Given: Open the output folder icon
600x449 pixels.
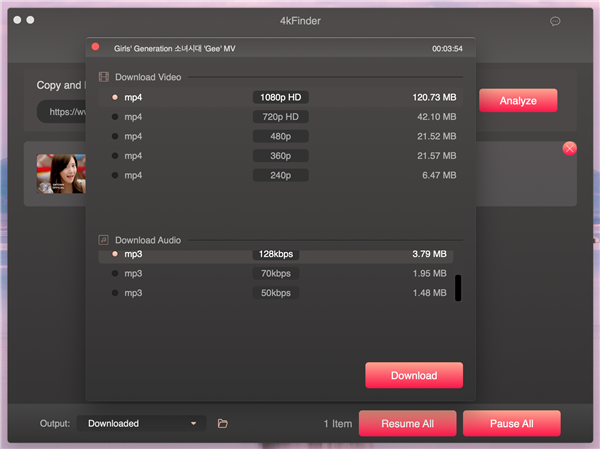Looking at the screenshot, I should [223, 423].
